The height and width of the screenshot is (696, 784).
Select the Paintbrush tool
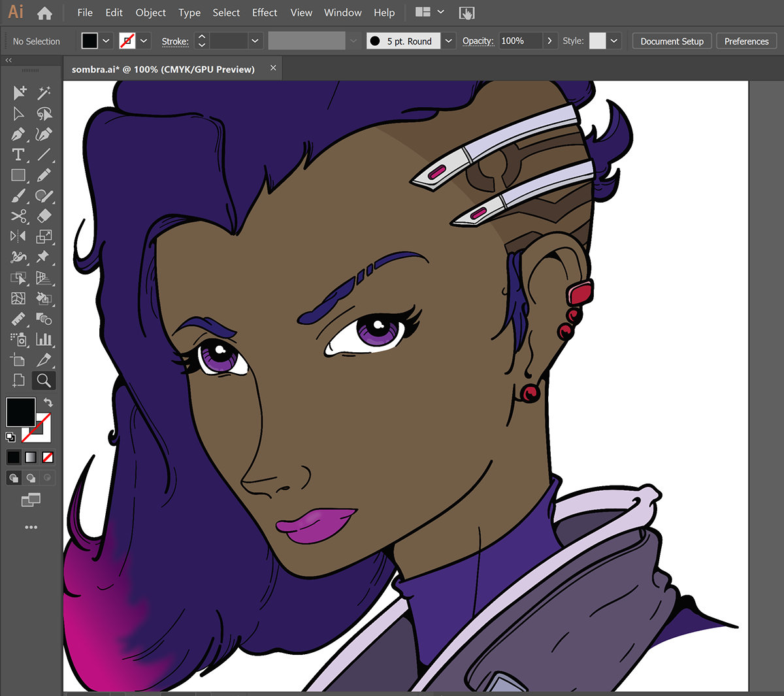coord(19,195)
